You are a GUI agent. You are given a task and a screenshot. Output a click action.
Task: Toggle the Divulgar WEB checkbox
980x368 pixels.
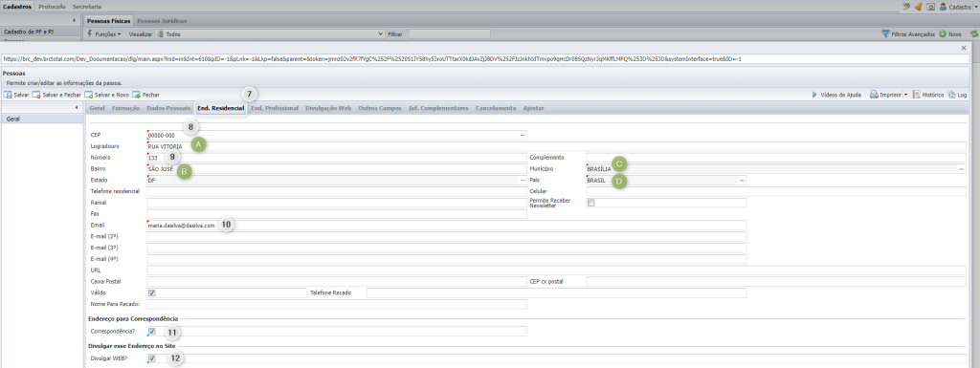[152, 358]
